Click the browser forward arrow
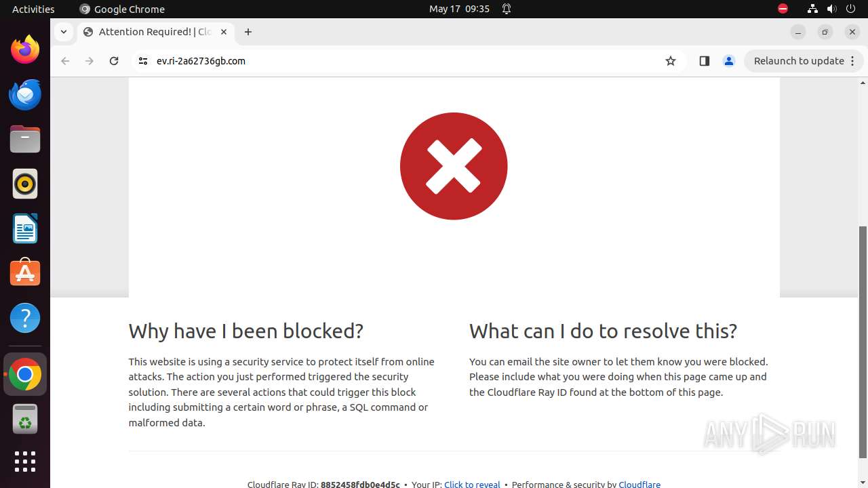This screenshot has height=488, width=868. 90,61
